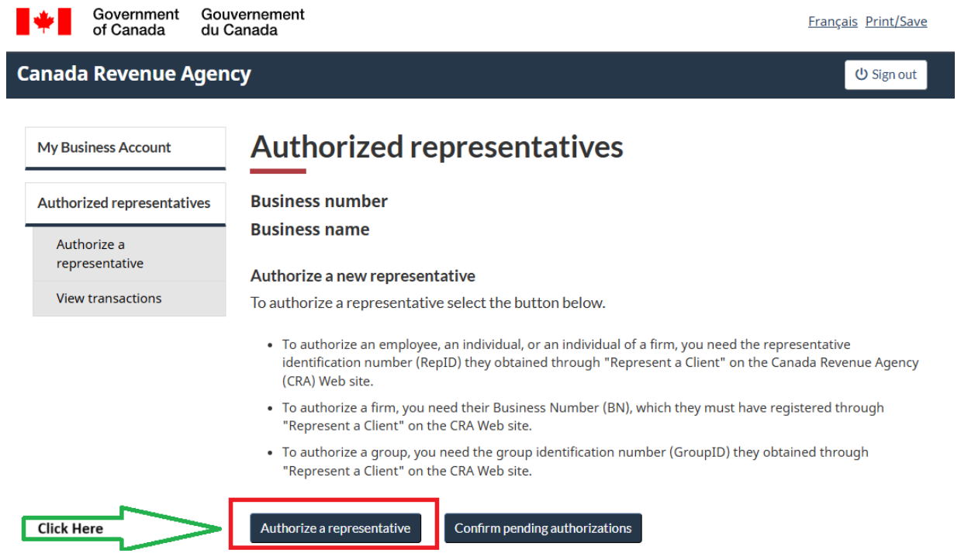This screenshot has height=560, width=961.
Task: Sign out of the account
Action: click(886, 74)
